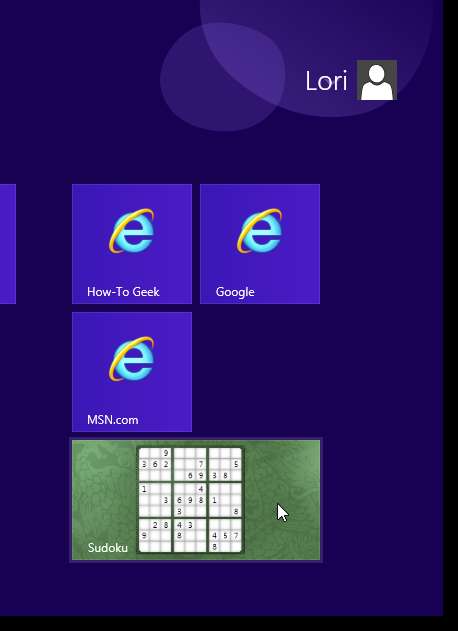Click the MSN.com tile label text
458x631 pixels.
(113, 420)
